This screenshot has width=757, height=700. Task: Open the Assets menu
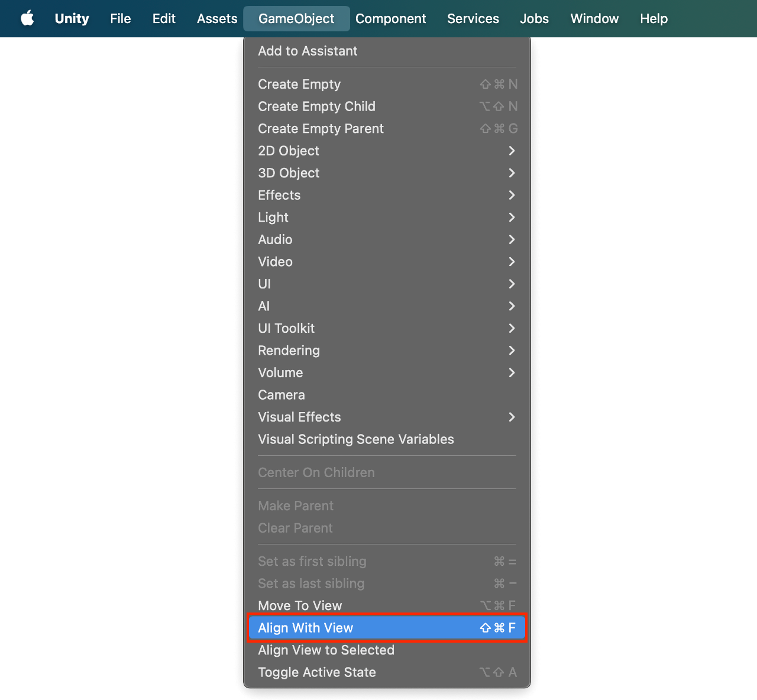[217, 18]
